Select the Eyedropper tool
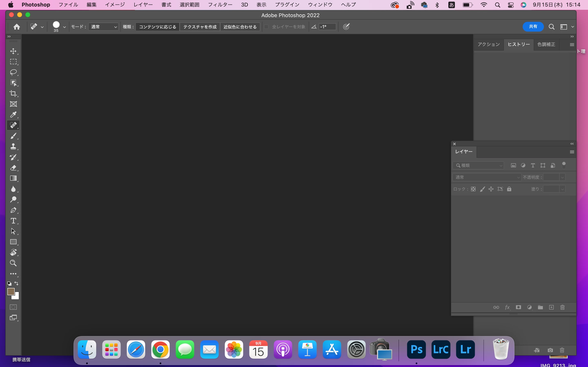Viewport: 588px width, 367px height. (13, 115)
